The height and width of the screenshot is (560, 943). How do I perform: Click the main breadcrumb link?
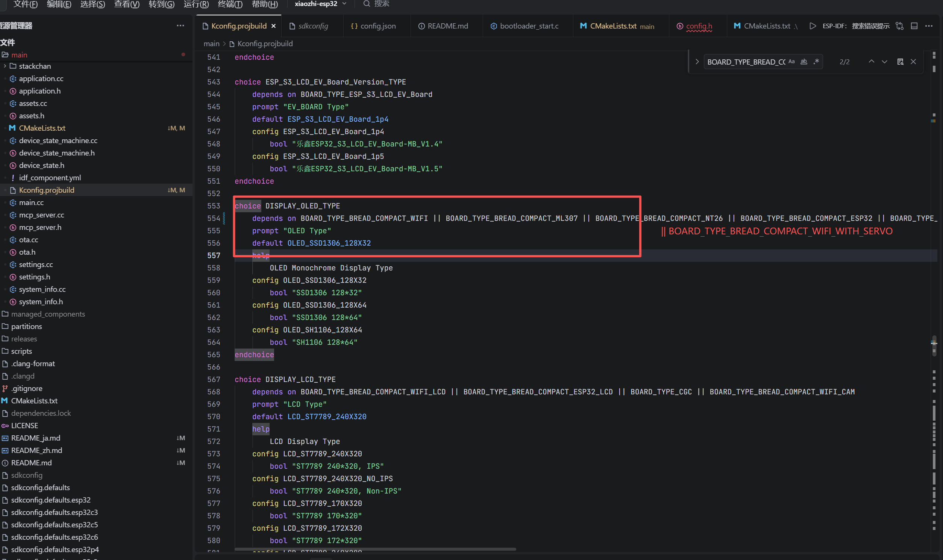(x=211, y=44)
